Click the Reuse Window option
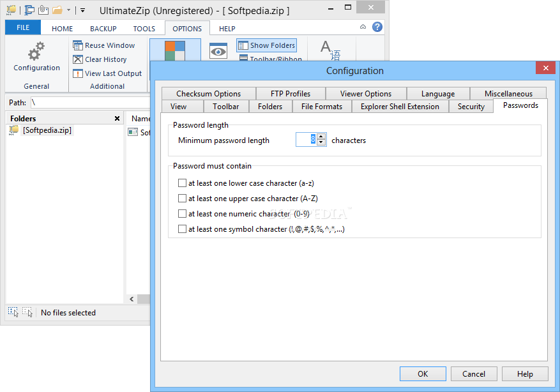Screen dimensions: 560x392 [104, 45]
